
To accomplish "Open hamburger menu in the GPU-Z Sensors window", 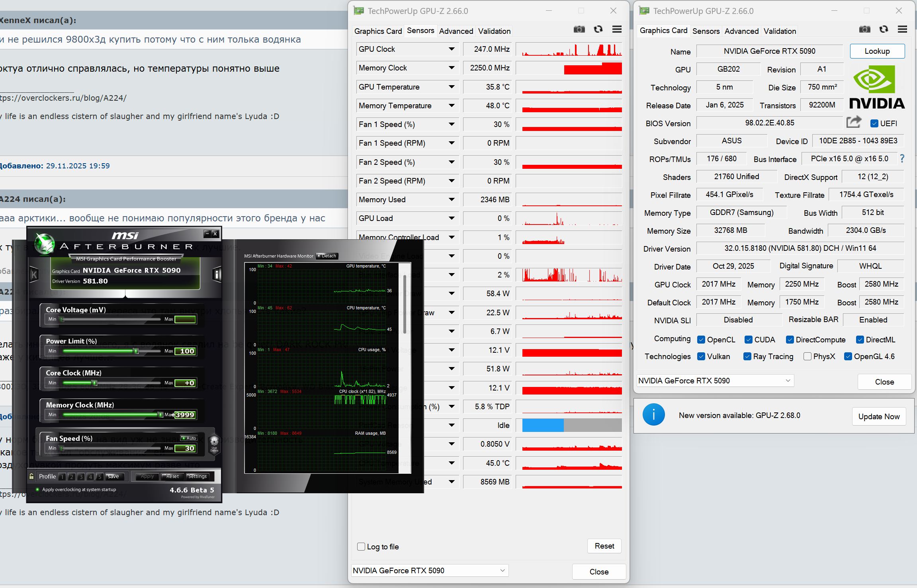I will pos(617,29).
